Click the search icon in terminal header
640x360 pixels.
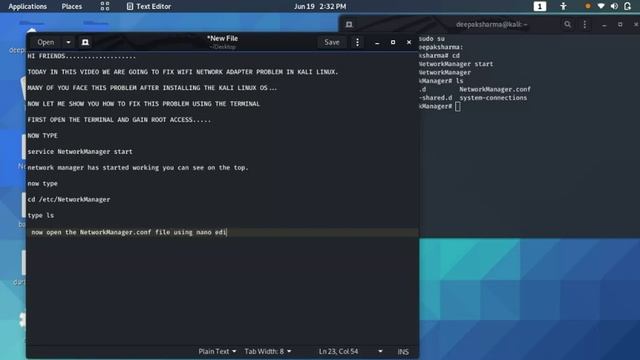567,24
